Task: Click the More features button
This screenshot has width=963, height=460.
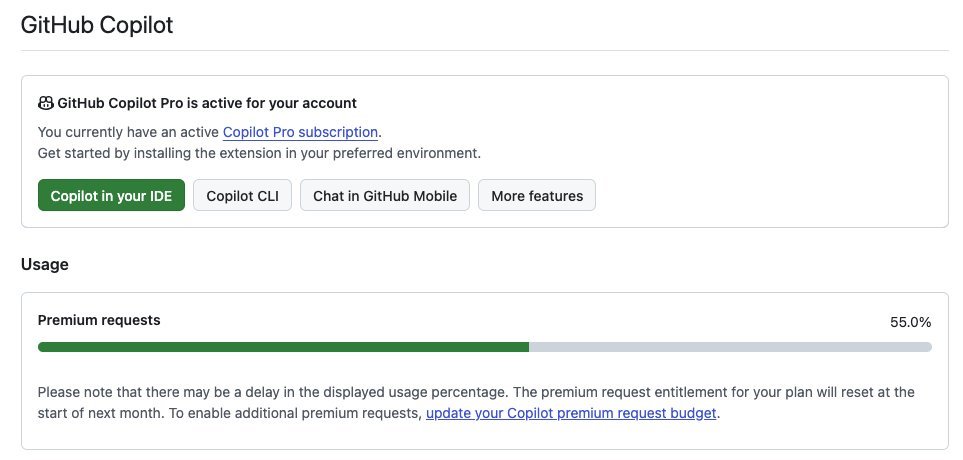Action: (x=537, y=195)
